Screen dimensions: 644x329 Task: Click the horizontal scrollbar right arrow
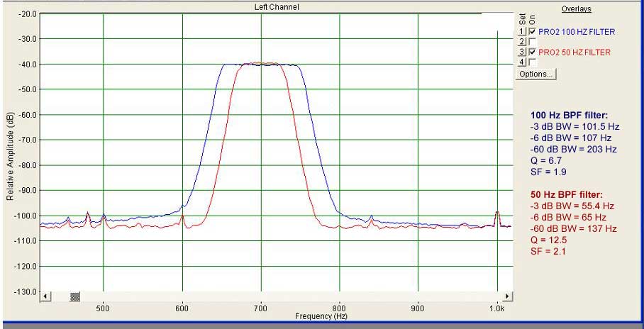point(508,296)
